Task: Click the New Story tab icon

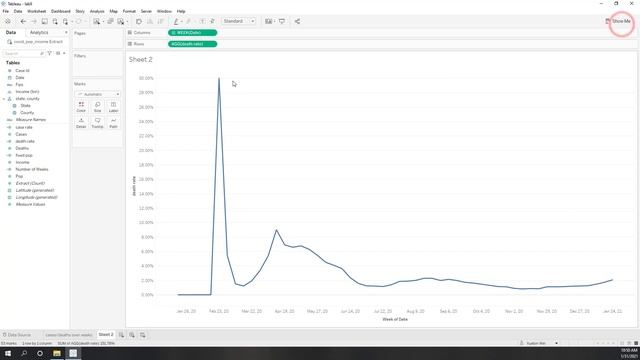Action: click(142, 335)
